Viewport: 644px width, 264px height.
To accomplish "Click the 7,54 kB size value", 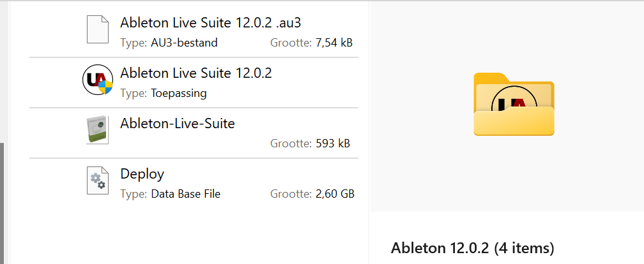I will (x=334, y=43).
